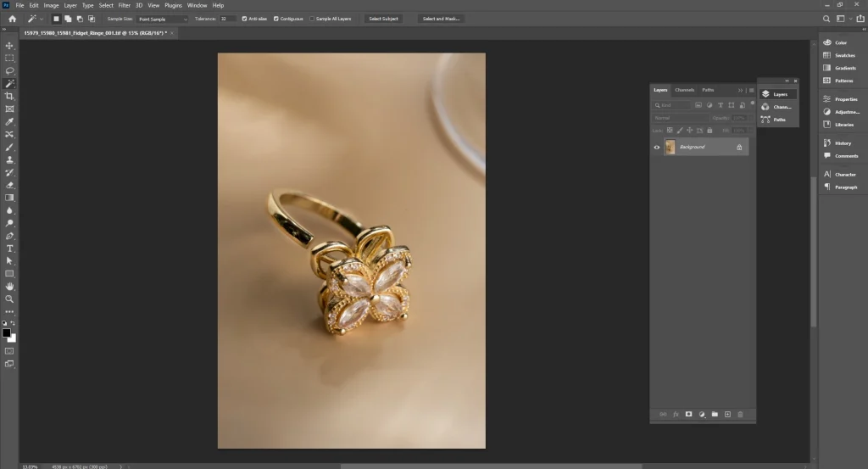Select the Move tool
Screen dimensions: 868x469
point(10,46)
